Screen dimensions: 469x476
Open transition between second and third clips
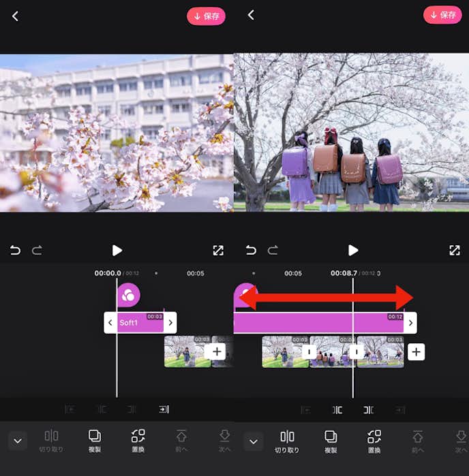[x=357, y=352]
